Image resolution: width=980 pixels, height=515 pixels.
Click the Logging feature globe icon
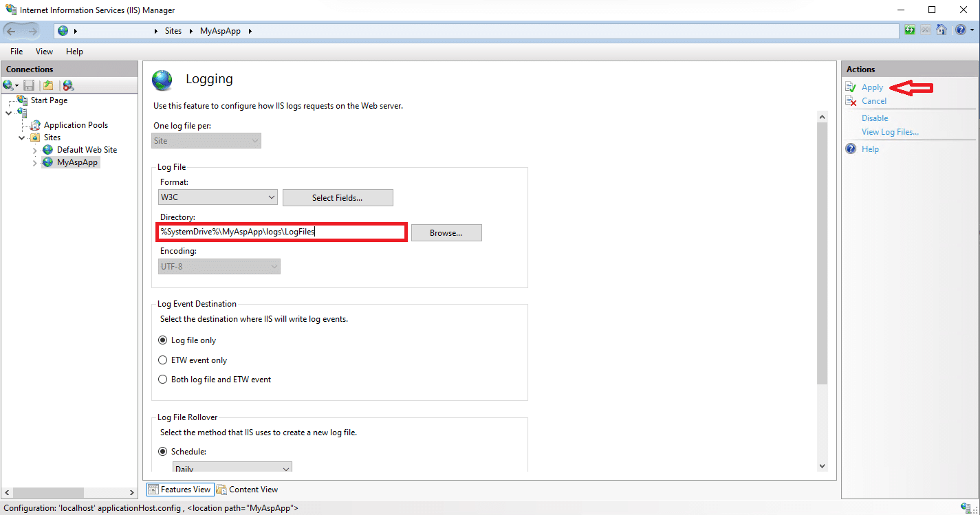click(x=162, y=80)
